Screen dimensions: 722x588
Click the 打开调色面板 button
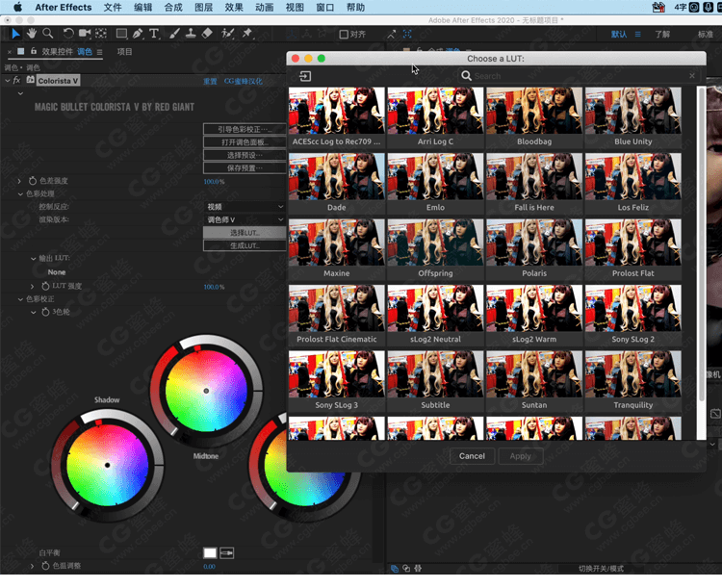coord(245,142)
